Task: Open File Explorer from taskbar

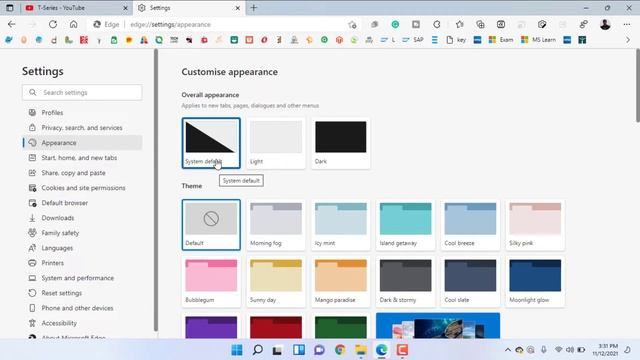Action: 361,350
